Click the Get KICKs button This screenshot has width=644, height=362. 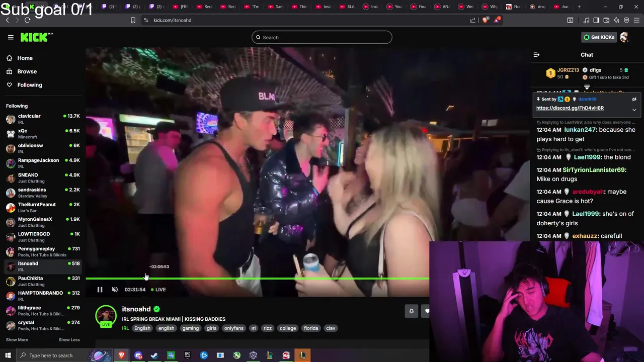(599, 37)
